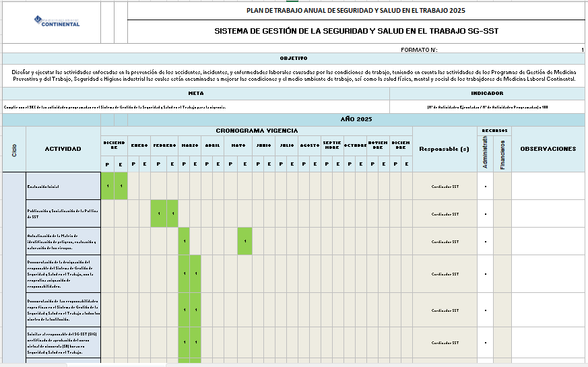Click the Continental logo image
The height and width of the screenshot is (367, 588).
(x=57, y=22)
